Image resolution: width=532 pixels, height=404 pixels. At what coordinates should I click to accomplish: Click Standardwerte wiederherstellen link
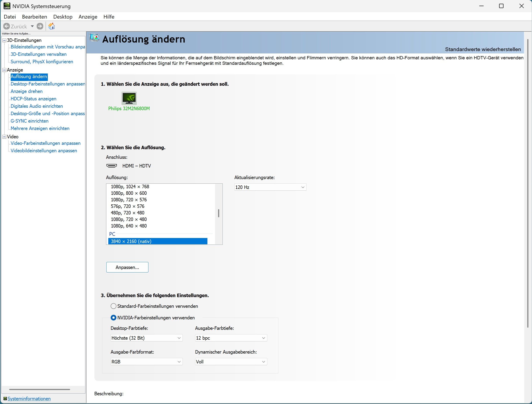pyautogui.click(x=483, y=49)
